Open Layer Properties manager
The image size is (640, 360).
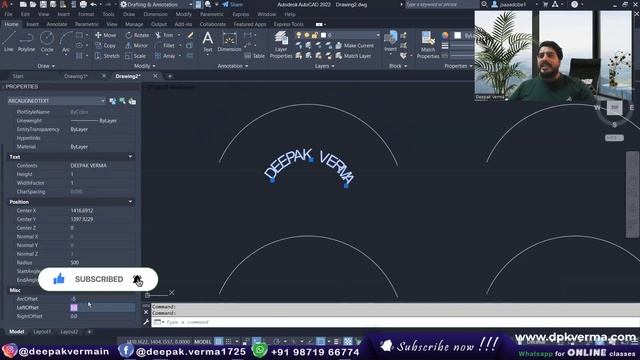click(281, 45)
